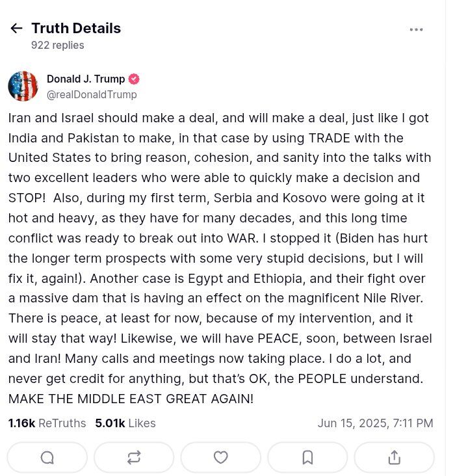View the 1.16k ReTruths list

click(47, 423)
